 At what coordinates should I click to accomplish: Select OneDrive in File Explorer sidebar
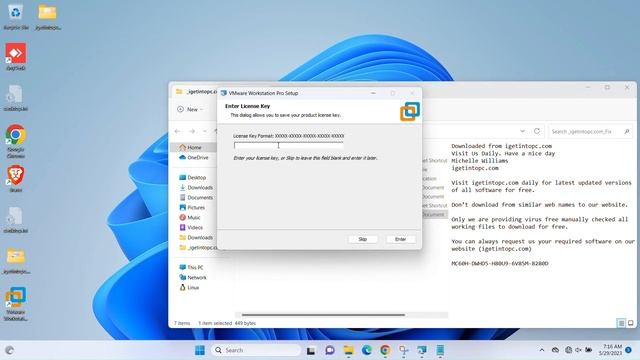click(193, 158)
